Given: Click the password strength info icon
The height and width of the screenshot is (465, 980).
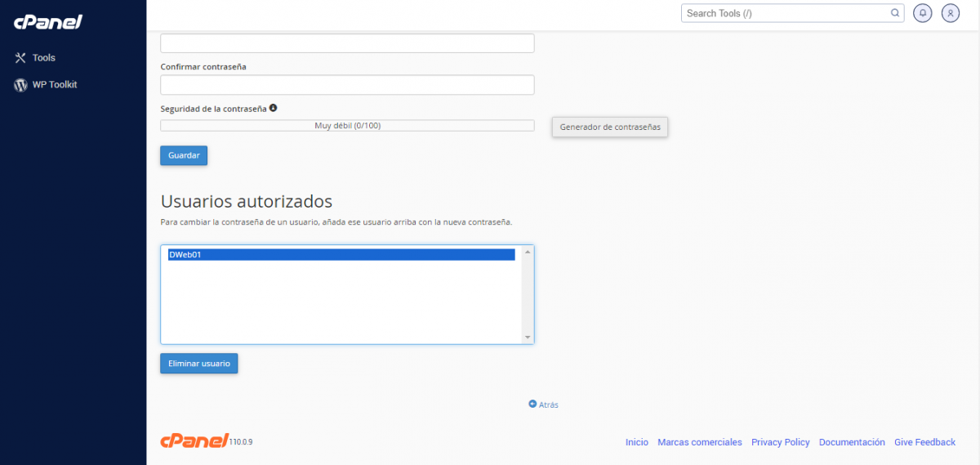Looking at the screenshot, I should [274, 108].
